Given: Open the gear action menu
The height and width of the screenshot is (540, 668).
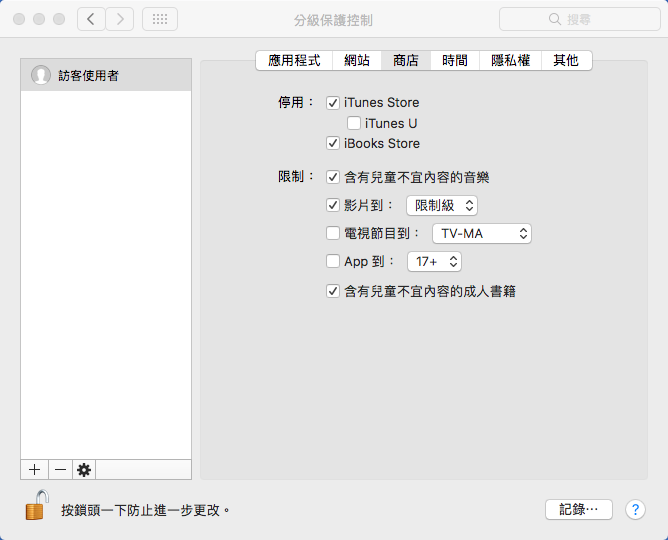Looking at the screenshot, I should [x=84, y=469].
